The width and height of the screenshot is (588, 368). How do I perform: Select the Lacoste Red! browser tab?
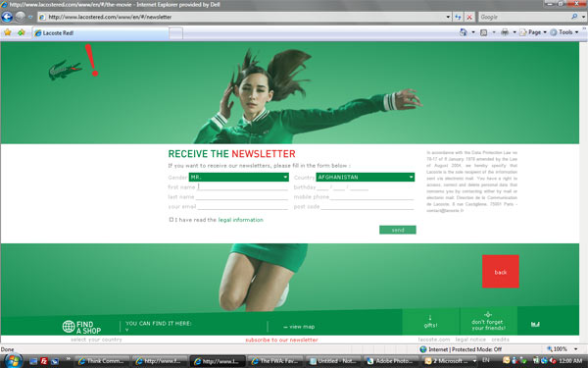[x=100, y=33]
